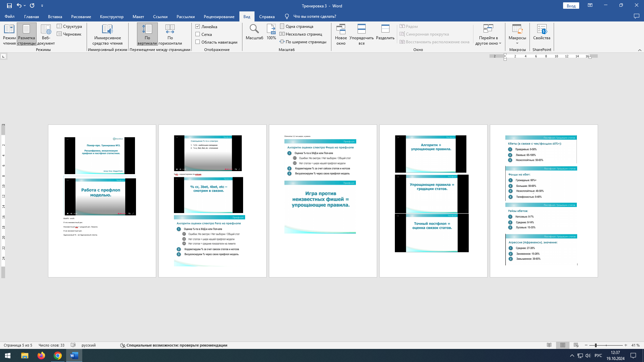Click the zoom slider handle
The width and height of the screenshot is (644, 362).
[596, 345]
